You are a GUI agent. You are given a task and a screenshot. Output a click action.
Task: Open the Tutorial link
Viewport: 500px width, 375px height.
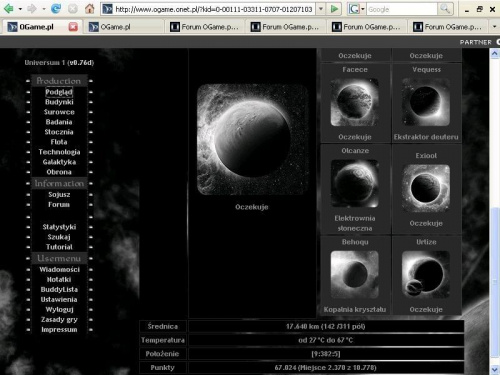point(59,247)
